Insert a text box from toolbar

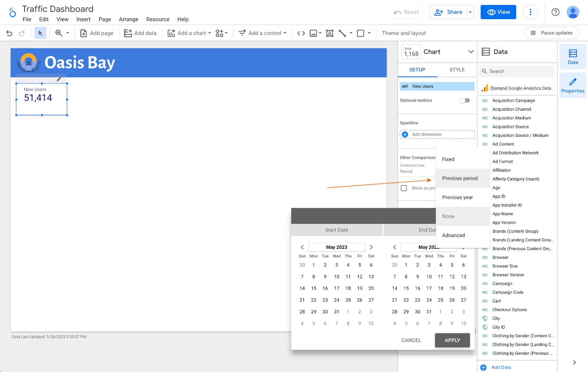330,33
